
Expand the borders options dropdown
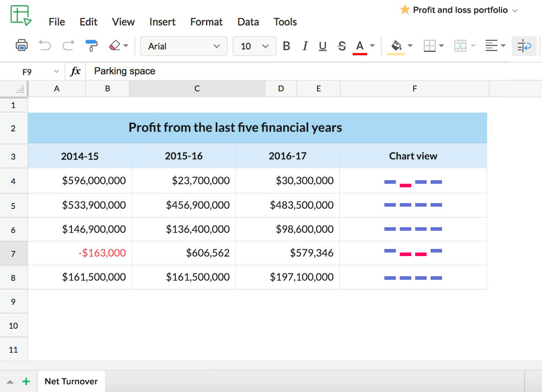pos(441,46)
